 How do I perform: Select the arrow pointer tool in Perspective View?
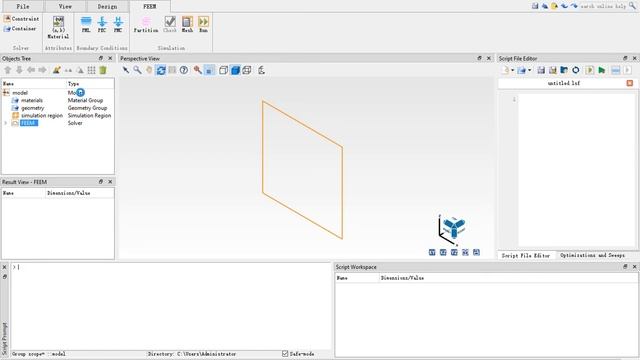(x=126, y=70)
